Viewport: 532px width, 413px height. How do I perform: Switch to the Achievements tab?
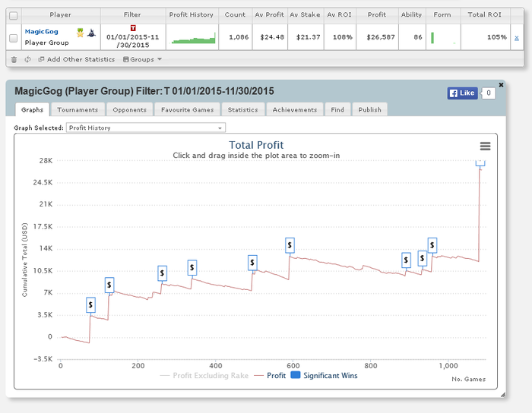point(295,110)
